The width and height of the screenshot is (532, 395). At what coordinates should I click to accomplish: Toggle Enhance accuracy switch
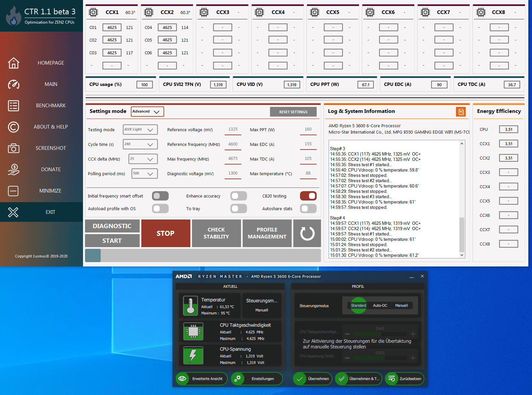[239, 196]
